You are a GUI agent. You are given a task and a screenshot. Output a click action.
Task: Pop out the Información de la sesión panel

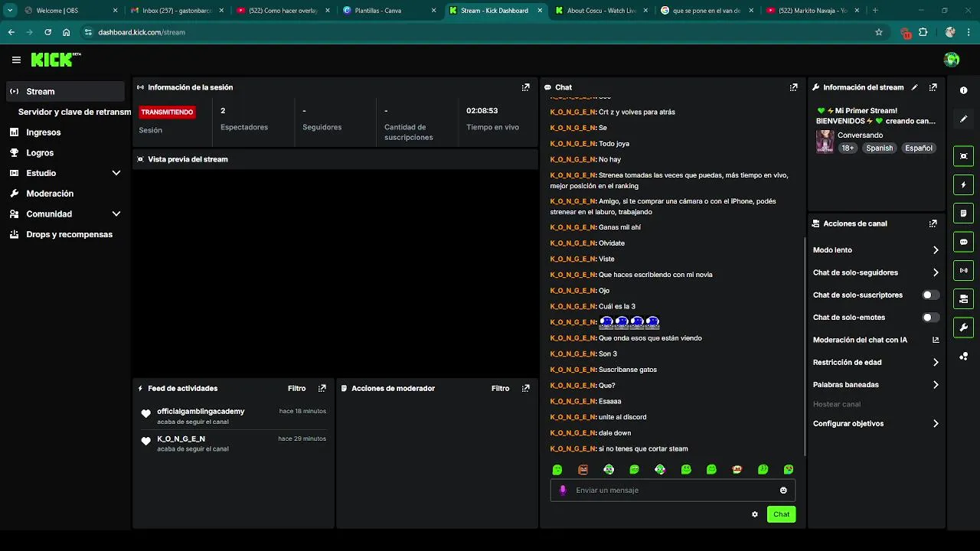tap(525, 87)
